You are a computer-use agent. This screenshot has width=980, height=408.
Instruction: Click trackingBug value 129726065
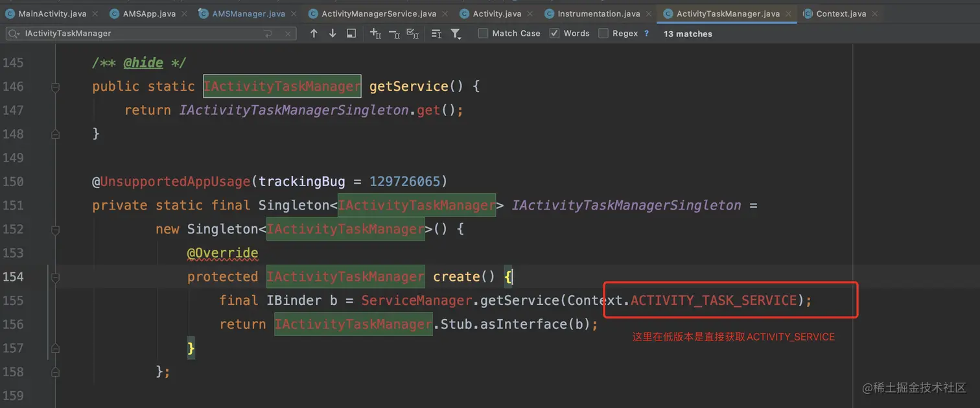point(404,182)
